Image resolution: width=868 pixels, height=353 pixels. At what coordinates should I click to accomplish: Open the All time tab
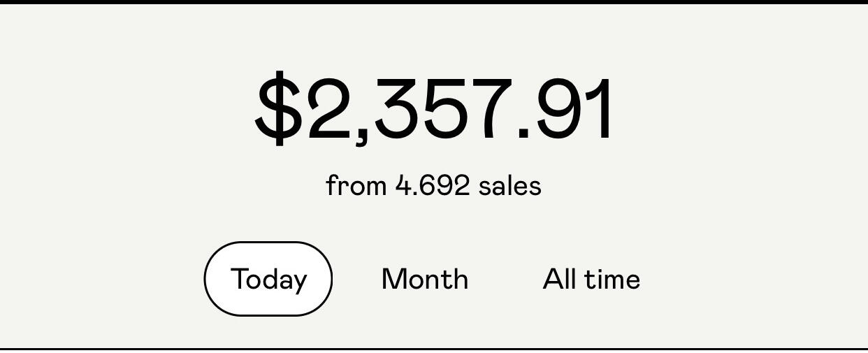[x=591, y=279]
